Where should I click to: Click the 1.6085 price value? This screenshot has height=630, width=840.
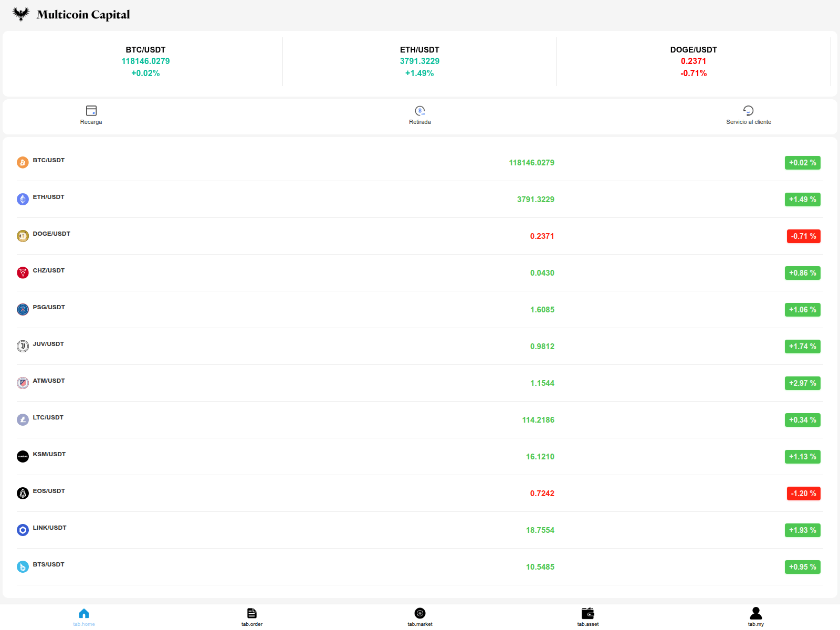point(542,310)
